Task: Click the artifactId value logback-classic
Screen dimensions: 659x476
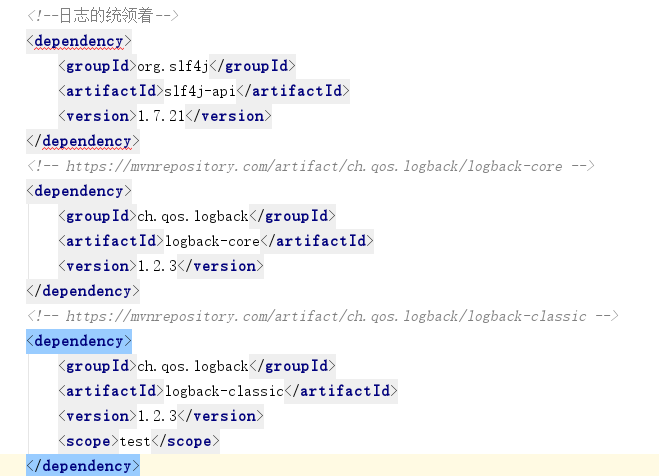Action: coord(224,391)
